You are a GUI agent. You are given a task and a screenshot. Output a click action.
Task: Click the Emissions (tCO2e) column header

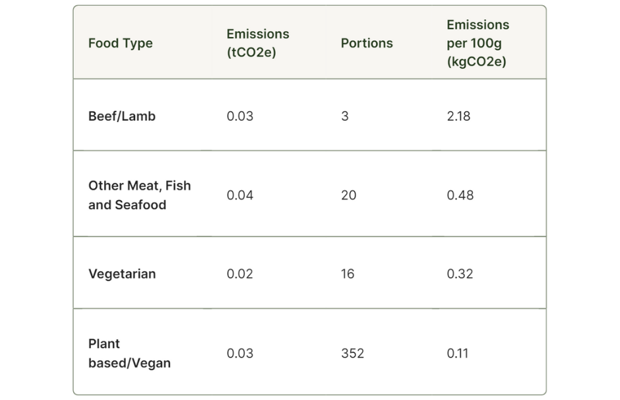257,43
